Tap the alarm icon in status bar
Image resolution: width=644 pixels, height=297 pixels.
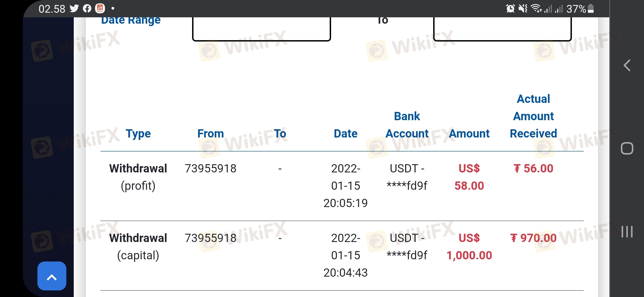tap(510, 9)
